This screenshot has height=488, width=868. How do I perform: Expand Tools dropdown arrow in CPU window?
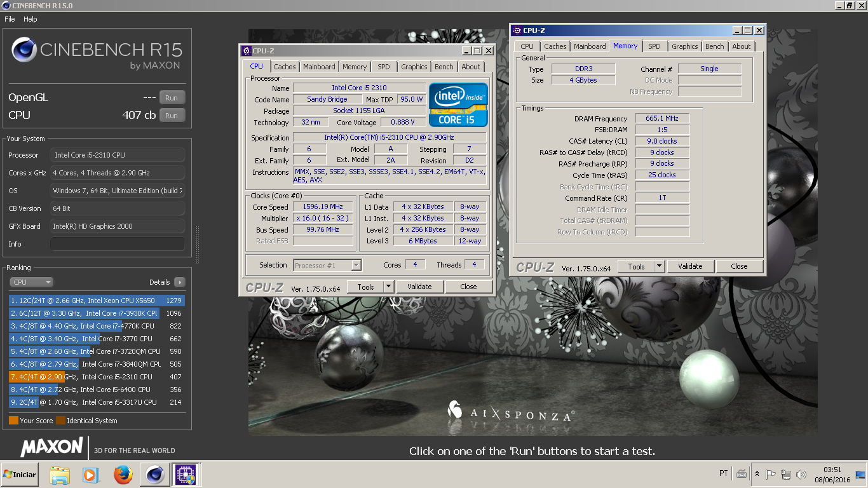click(x=389, y=287)
